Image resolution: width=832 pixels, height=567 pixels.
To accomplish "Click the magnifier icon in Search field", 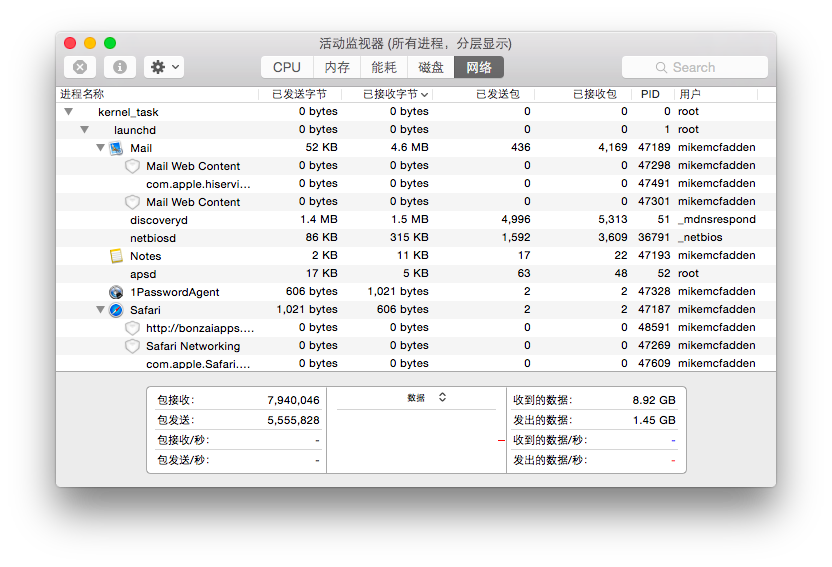I will pos(661,67).
